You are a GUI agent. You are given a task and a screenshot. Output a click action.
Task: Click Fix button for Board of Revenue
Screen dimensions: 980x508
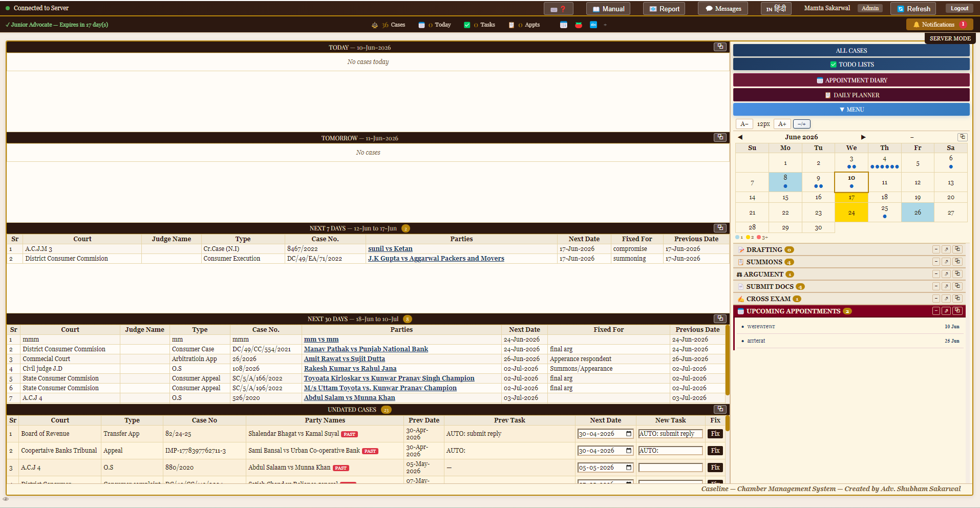(715, 434)
